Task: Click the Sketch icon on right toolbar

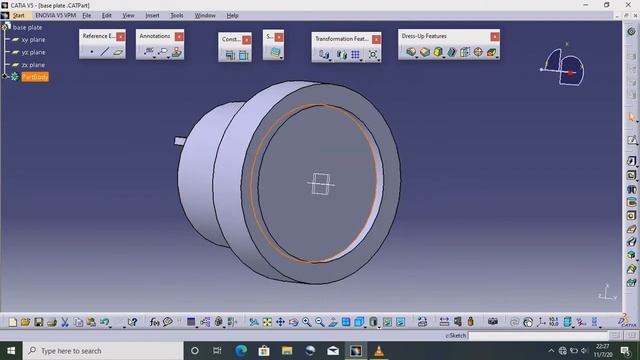Action: (631, 140)
